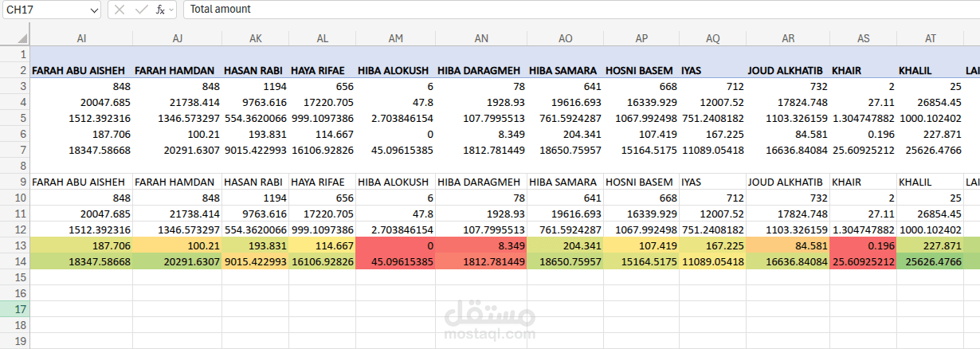Click cell HIBA ALOKUSH in row 9
The image size is (980, 349).
pos(395,182)
